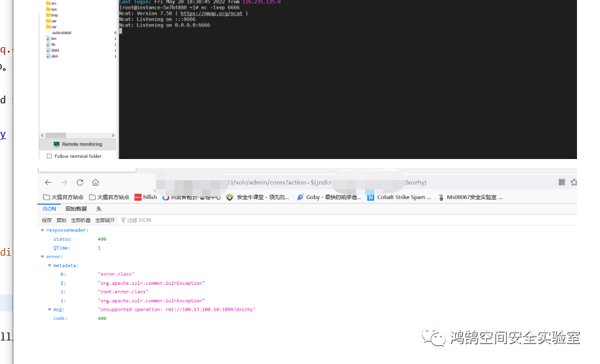Screen dimensions: 600x364
Task: Open the 安全牛课堂 bookmark
Action: point(258,197)
